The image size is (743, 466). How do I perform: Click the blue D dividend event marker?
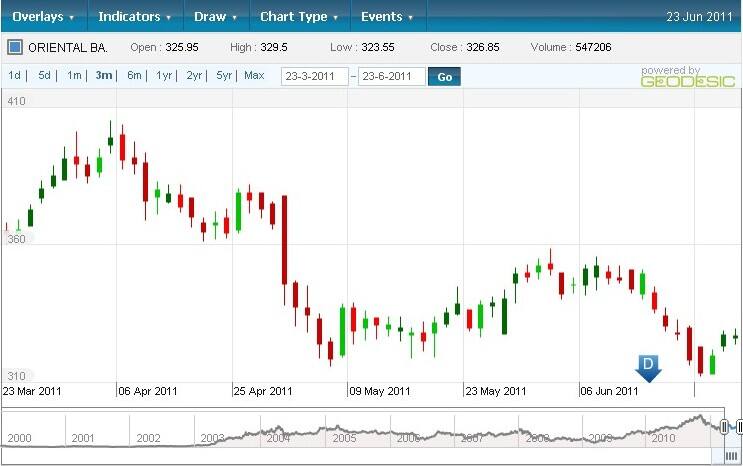[648, 366]
